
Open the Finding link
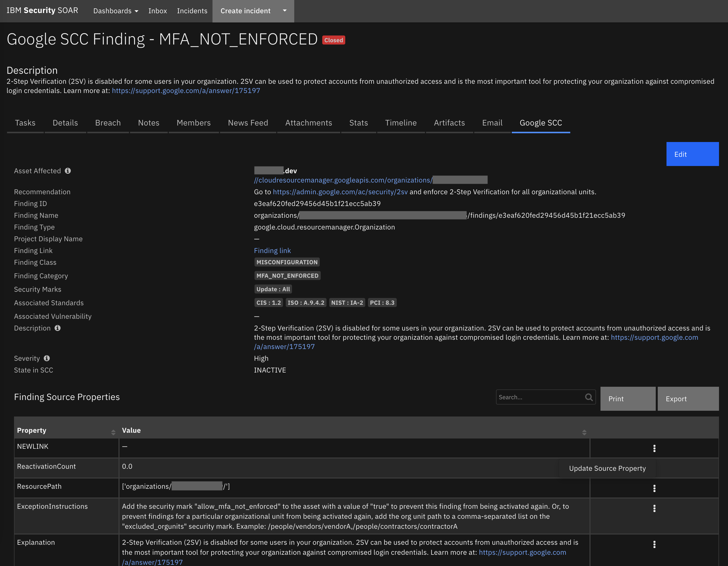pos(272,250)
